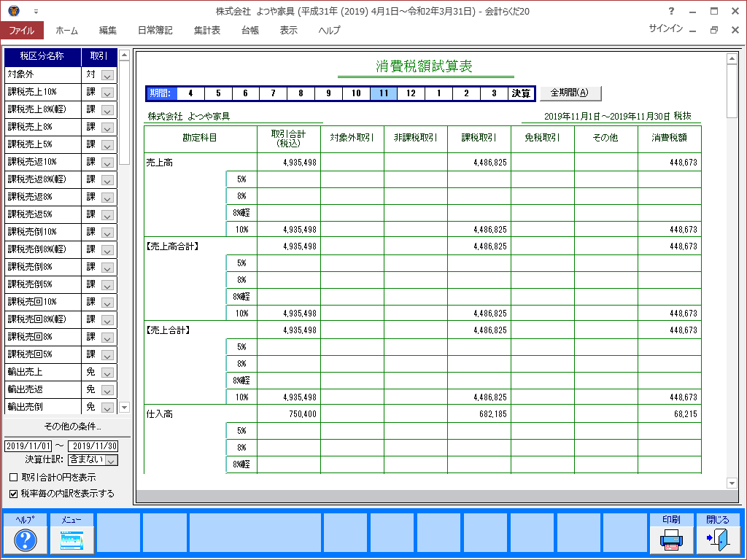Click report scrollbar down arrow

[732, 483]
